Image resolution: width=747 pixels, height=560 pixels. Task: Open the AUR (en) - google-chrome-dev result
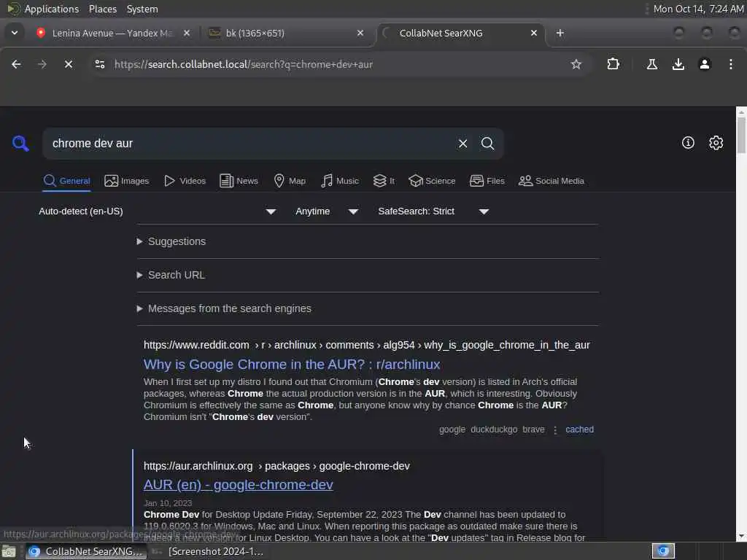[x=239, y=485]
